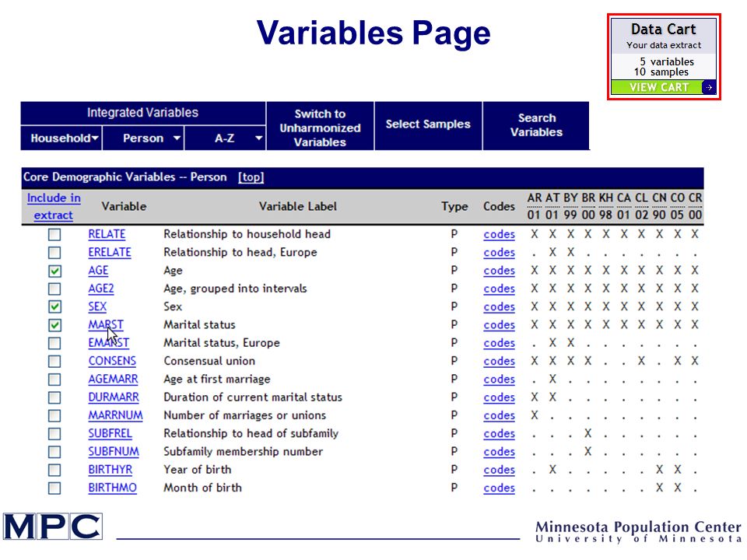Viewport: 747px width, 560px height.
Task: Open the ERELATE variable link
Action: (x=110, y=252)
